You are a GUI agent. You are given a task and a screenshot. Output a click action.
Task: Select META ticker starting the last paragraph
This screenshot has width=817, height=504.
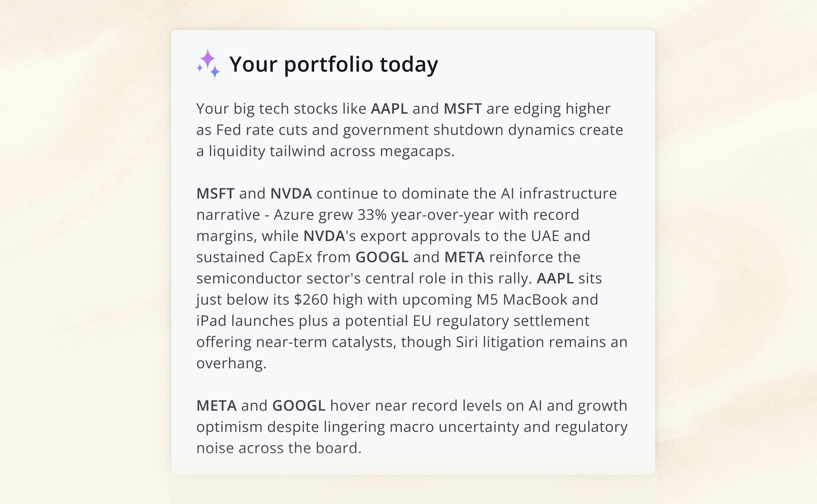[216, 406]
